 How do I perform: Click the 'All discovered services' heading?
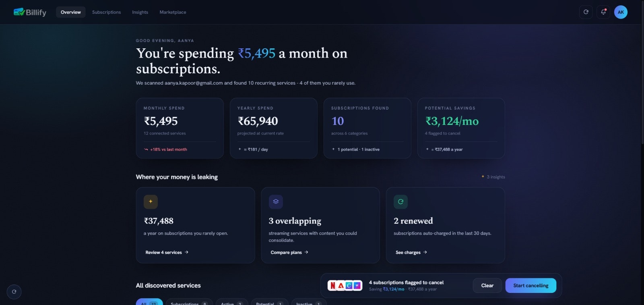pyautogui.click(x=168, y=285)
